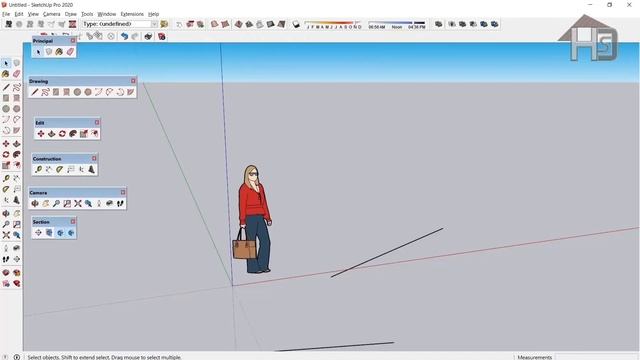Viewport: 640px width, 360px height.
Task: Pick Scale tool in floating Edit toolbar
Action: [x=83, y=133]
